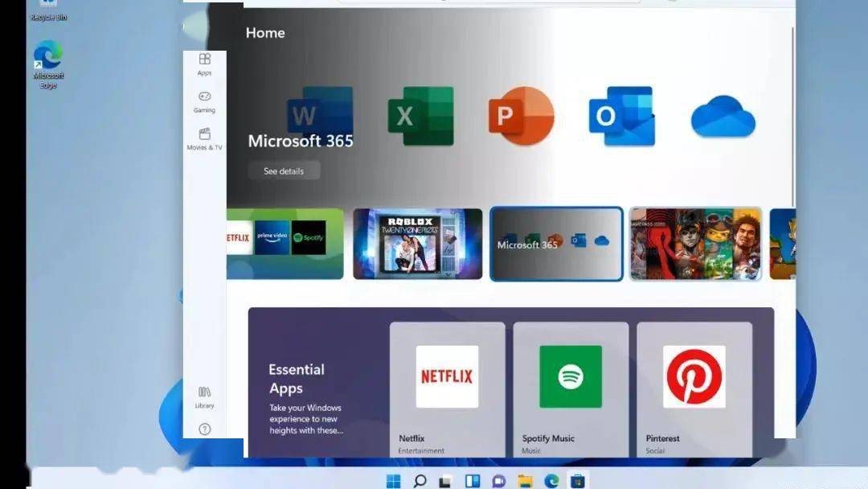
Task: Go to the Gaming section
Action: (x=204, y=102)
